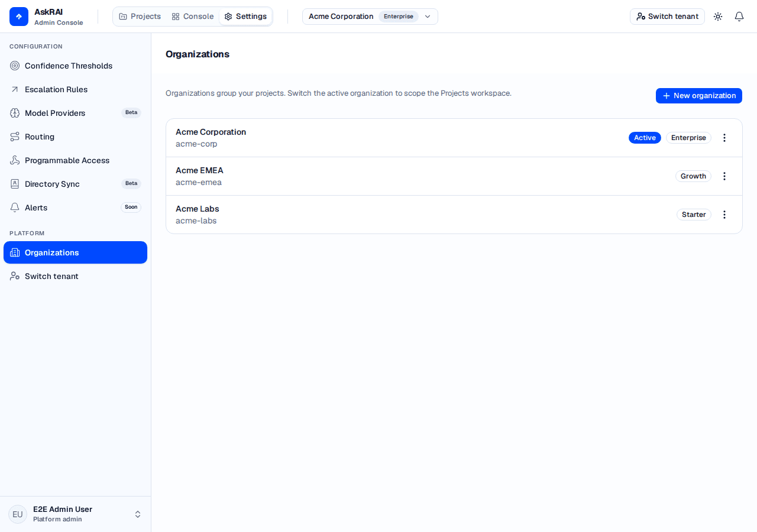Image resolution: width=757 pixels, height=532 pixels.
Task: Open notifications bell in top bar
Action: tap(739, 17)
